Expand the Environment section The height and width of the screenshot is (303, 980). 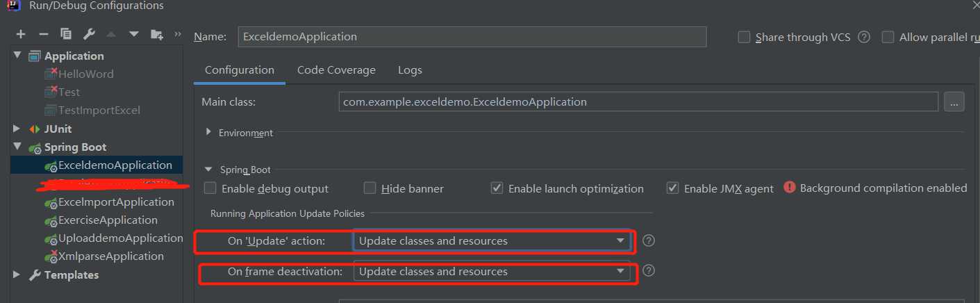click(x=208, y=133)
